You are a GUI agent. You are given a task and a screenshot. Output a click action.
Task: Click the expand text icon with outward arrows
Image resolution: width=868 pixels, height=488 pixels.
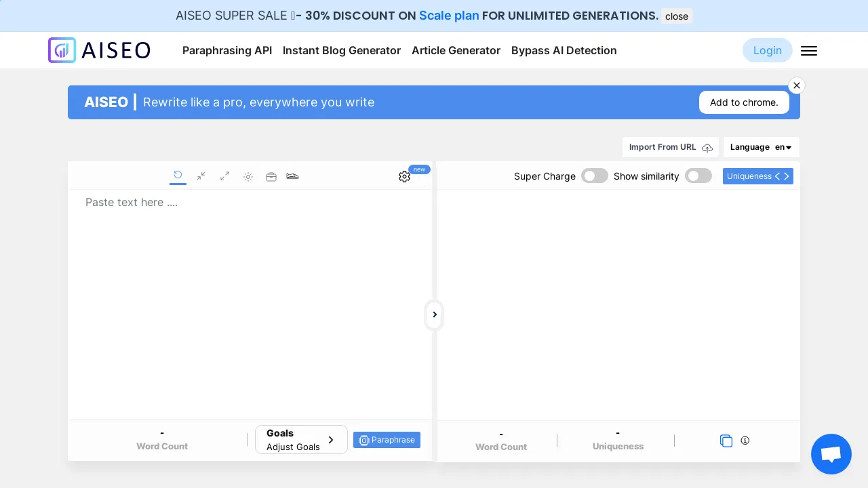tap(224, 176)
